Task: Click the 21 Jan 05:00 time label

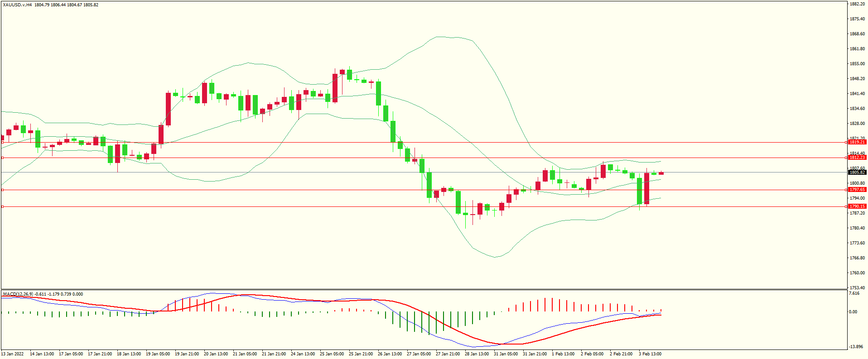Action: (245, 354)
